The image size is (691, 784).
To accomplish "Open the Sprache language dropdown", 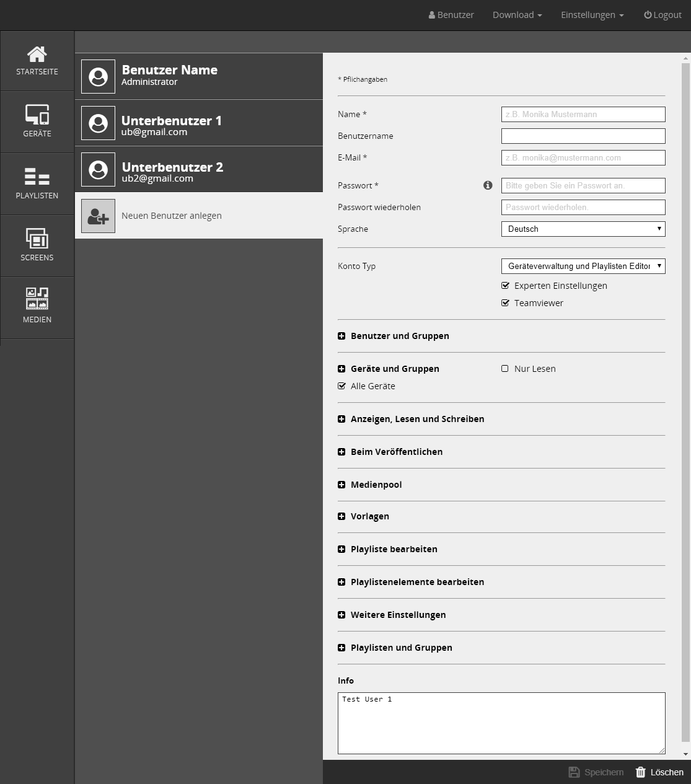I will point(583,229).
